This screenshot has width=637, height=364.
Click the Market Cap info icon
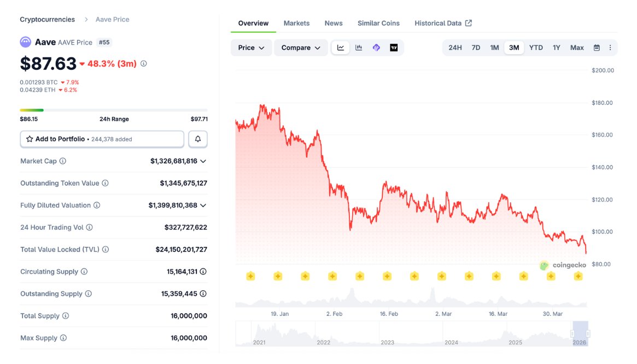63,161
